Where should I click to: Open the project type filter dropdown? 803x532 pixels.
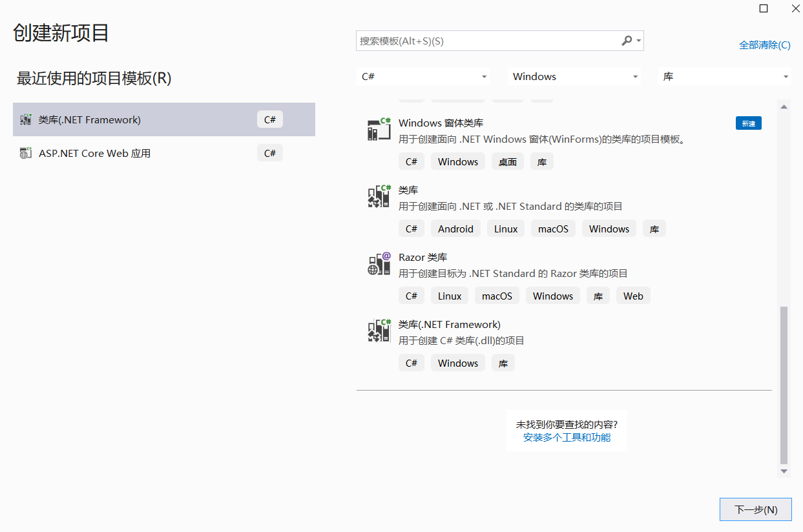coord(724,76)
